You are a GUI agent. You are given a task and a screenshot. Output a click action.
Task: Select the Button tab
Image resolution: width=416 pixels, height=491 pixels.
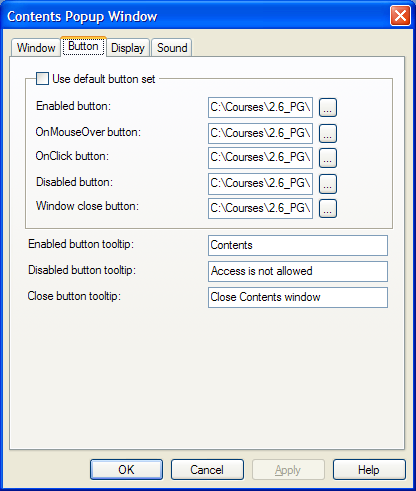(x=83, y=46)
